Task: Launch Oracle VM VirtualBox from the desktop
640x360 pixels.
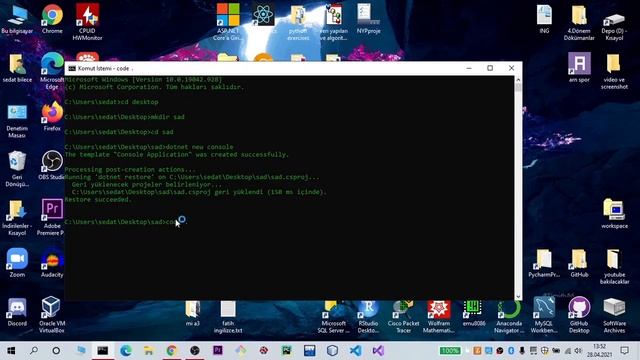Action: [51, 314]
